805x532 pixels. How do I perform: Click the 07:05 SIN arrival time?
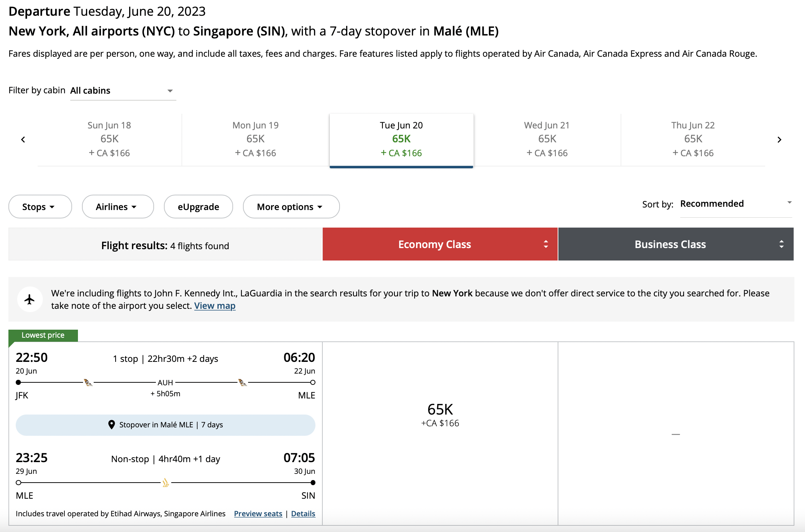(299, 458)
